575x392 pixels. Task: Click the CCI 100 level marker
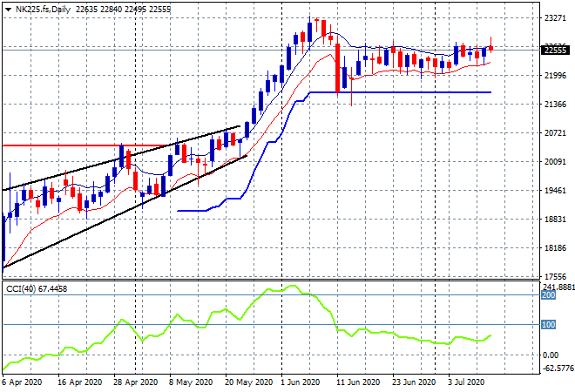coord(546,325)
